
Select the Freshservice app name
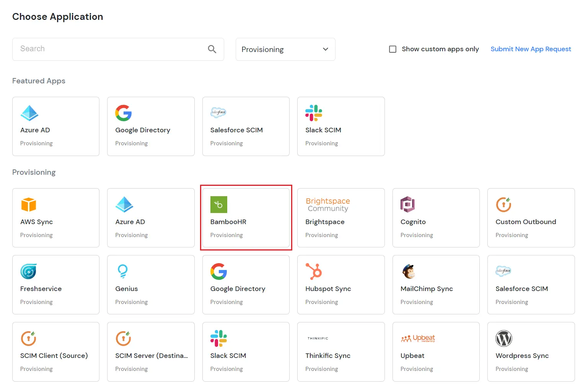tap(41, 289)
